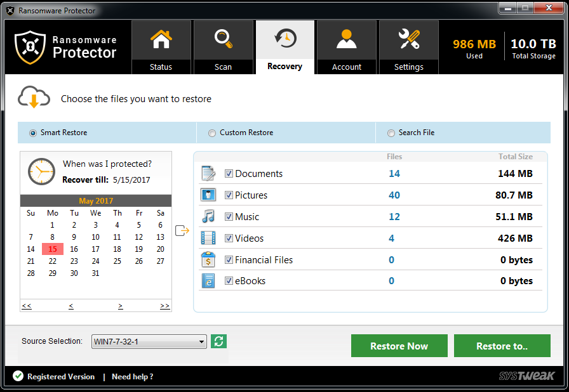The image size is (569, 392).
Task: Open the Account tab
Action: click(x=347, y=48)
